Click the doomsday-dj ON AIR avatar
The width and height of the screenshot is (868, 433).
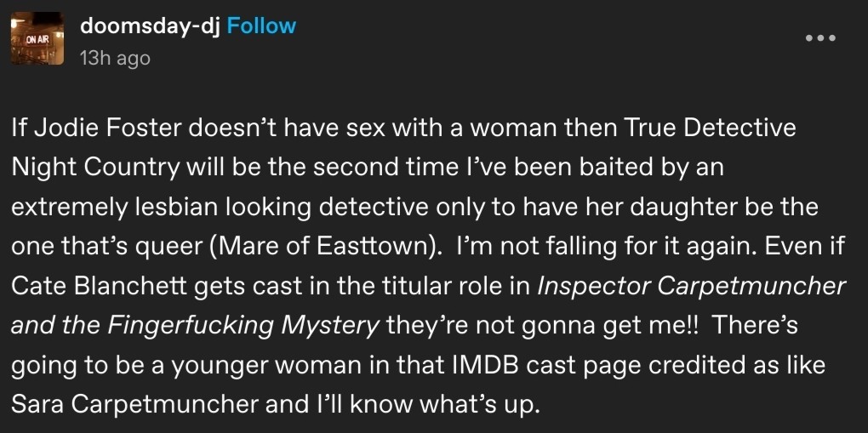37,39
